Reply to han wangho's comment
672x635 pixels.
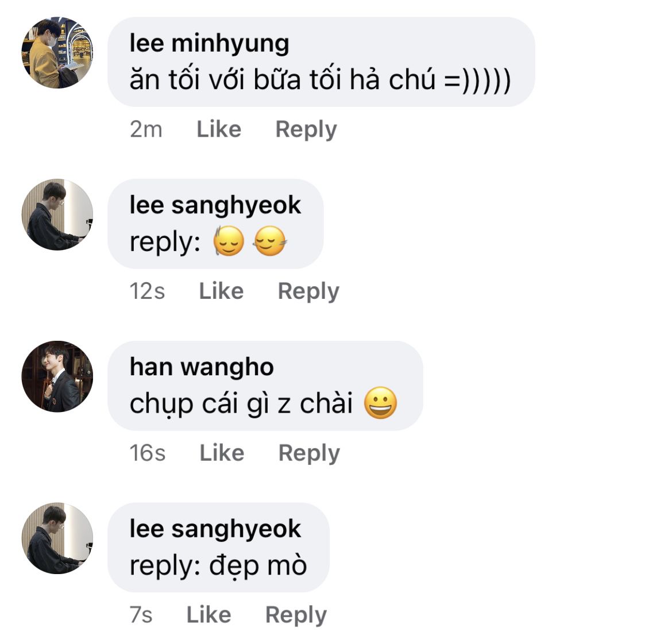(x=309, y=453)
